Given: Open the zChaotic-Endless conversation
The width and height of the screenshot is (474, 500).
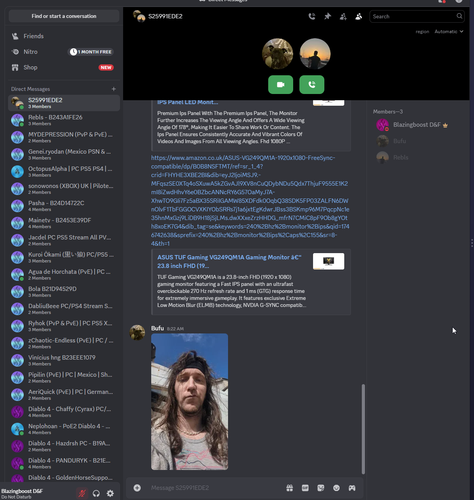Looking at the screenshot, I should [64, 343].
